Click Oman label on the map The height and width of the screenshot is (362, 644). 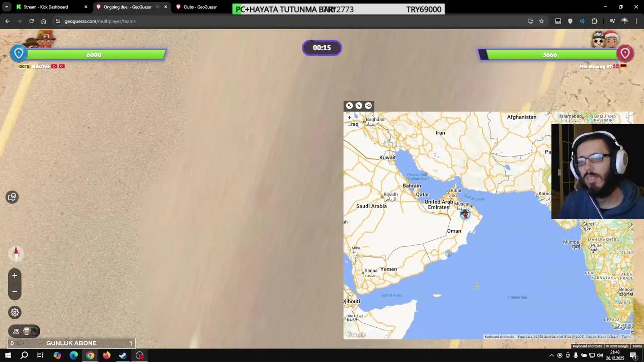pos(454,231)
